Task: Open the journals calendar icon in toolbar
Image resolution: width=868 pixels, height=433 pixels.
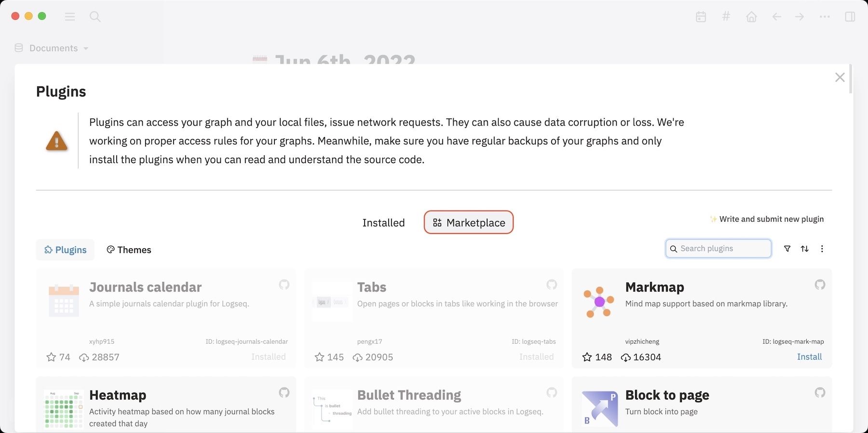Action: click(x=701, y=17)
